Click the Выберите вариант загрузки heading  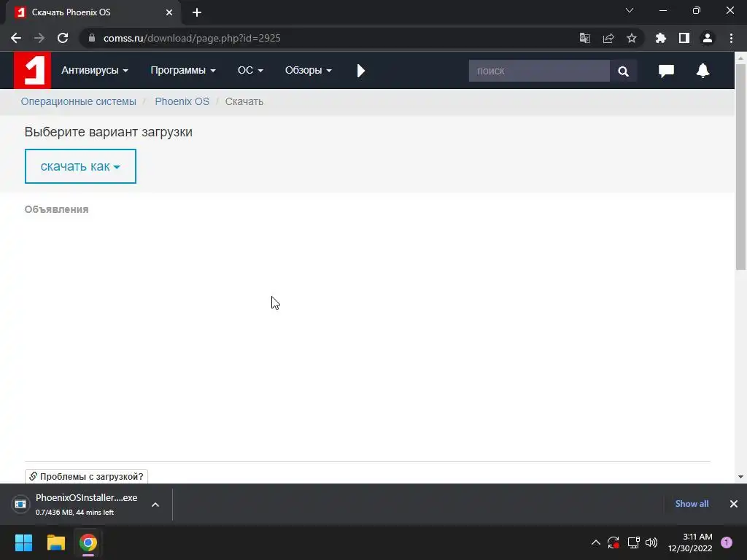[108, 132]
